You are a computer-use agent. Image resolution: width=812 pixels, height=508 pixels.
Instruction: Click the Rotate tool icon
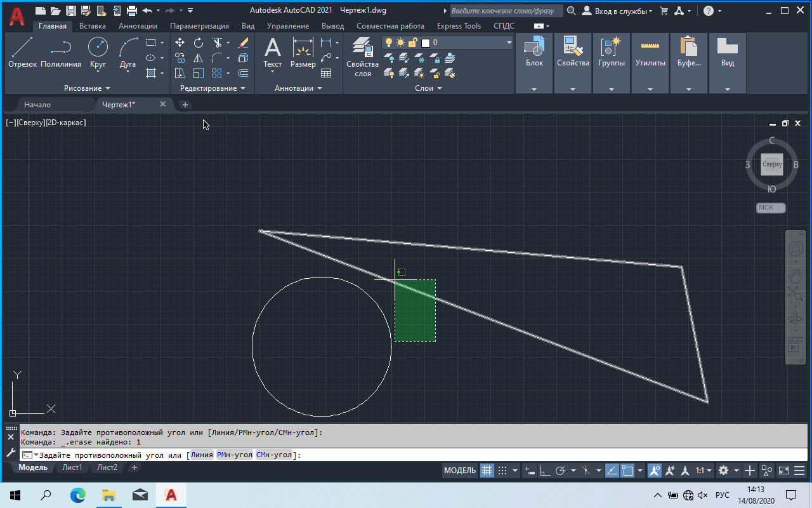click(x=199, y=43)
